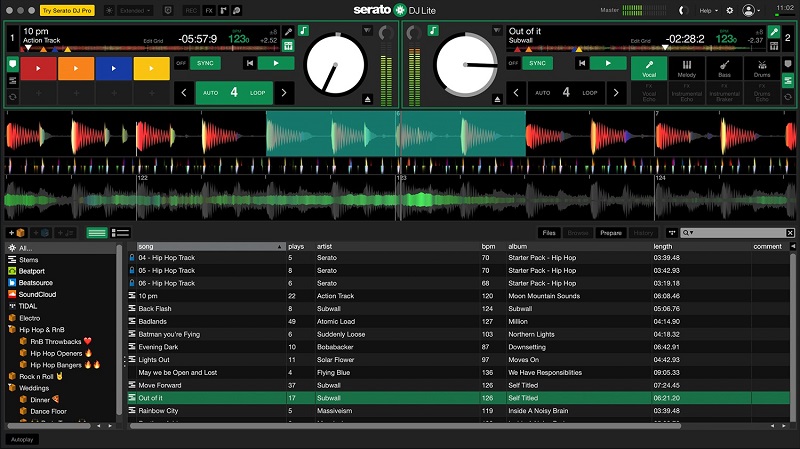Open the deck 1 platter dropdown arrow
Screen dimensions: 800x449
tap(367, 31)
